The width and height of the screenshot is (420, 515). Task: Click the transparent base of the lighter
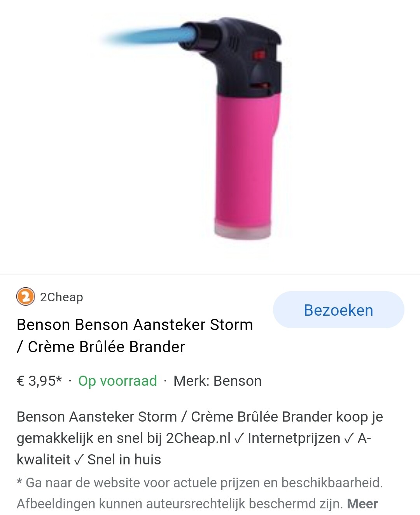[243, 230]
